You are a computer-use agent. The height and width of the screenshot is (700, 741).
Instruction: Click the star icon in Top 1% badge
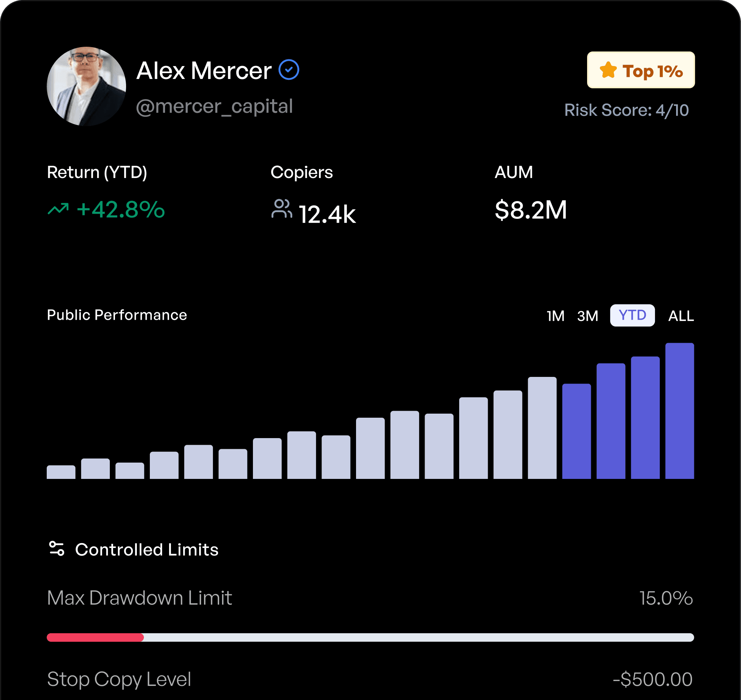pos(608,70)
